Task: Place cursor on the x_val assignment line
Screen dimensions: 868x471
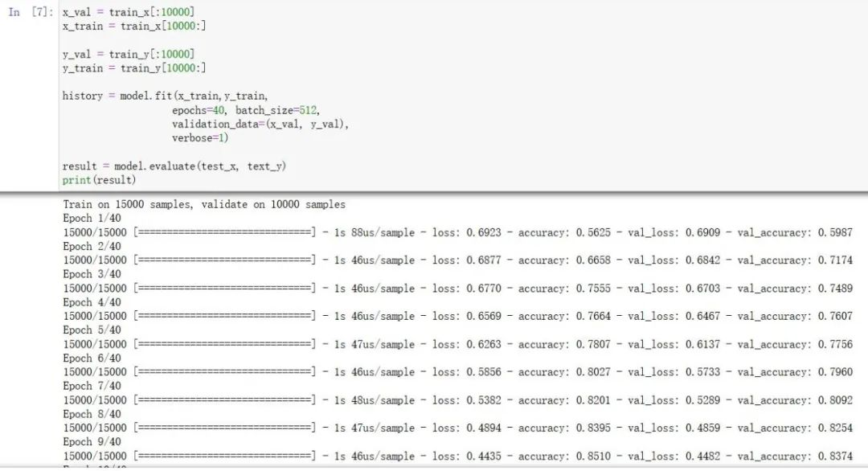Action: tap(128, 13)
